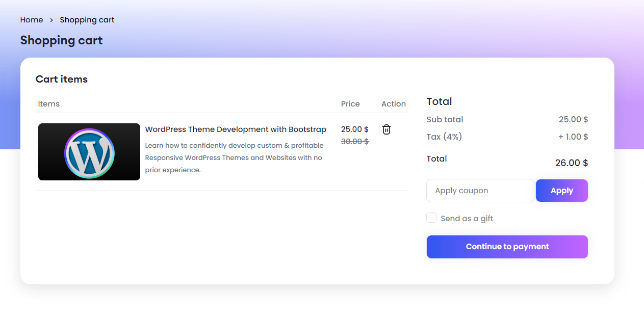The height and width of the screenshot is (320, 644).
Task: Proceed with Continue to payment button
Action: (507, 247)
